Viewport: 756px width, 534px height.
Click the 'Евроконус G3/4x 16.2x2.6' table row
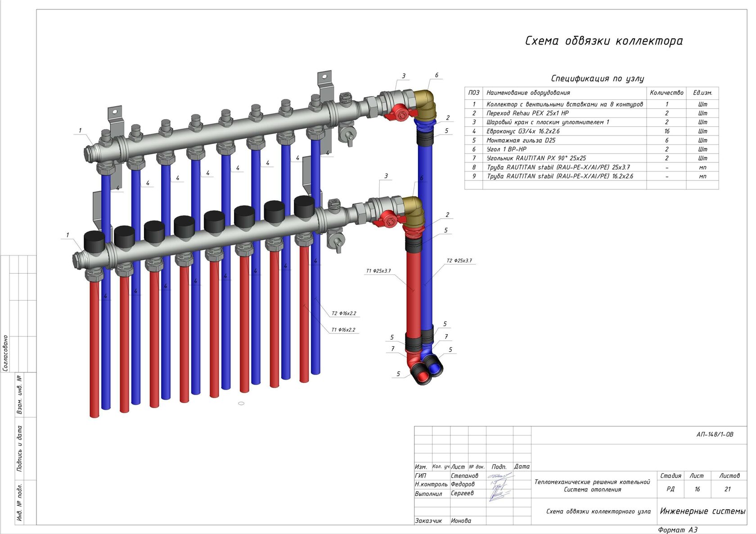(523, 131)
